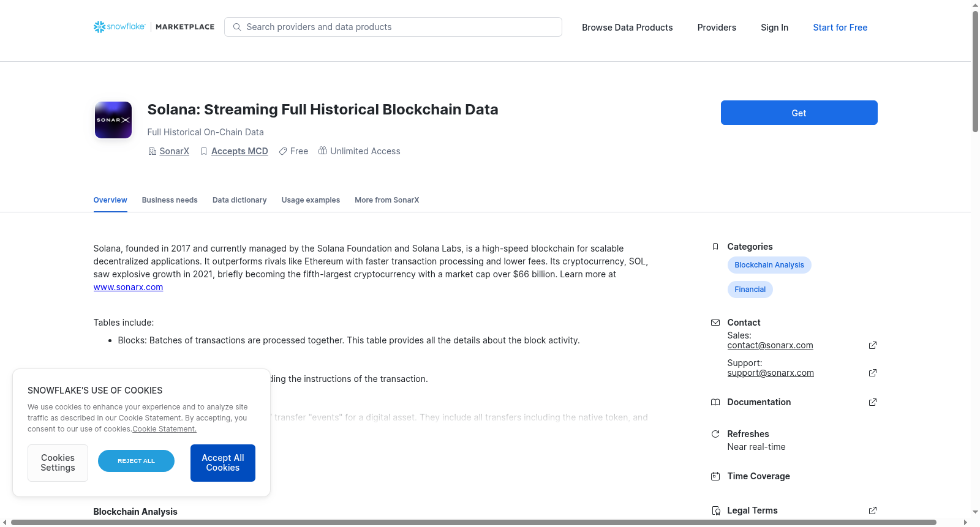Image resolution: width=980 pixels, height=527 pixels.
Task: Click the SonarX product thumbnail logo
Action: click(113, 120)
